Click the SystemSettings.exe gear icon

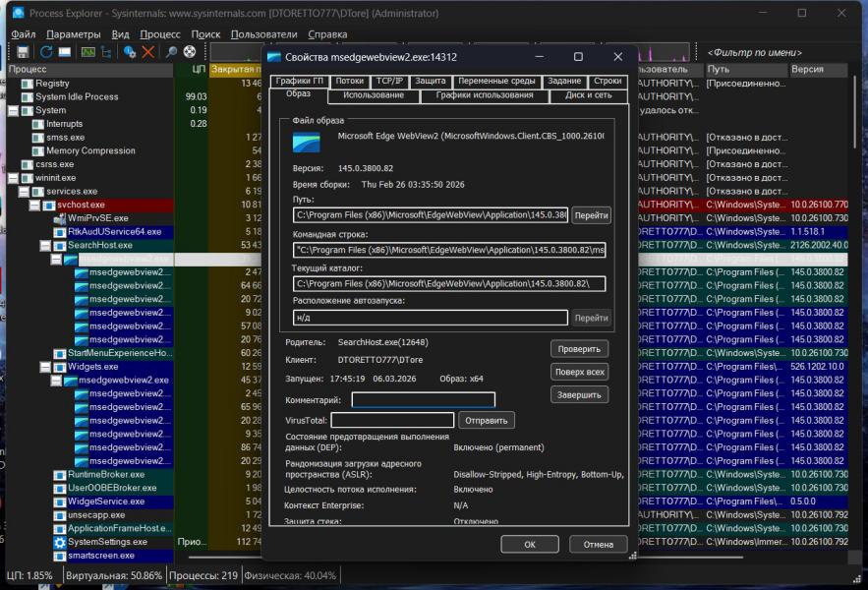(x=60, y=542)
